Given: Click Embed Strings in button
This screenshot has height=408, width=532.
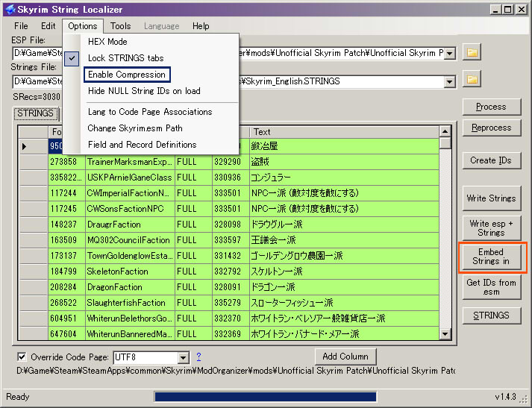Looking at the screenshot, I should 491,257.
